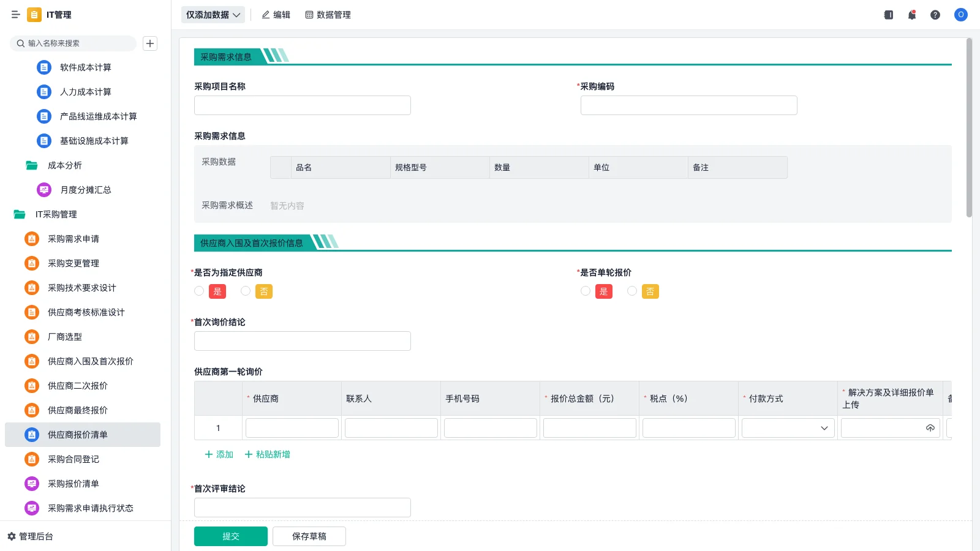Choose 否 for 是否单轮报价

[632, 291]
